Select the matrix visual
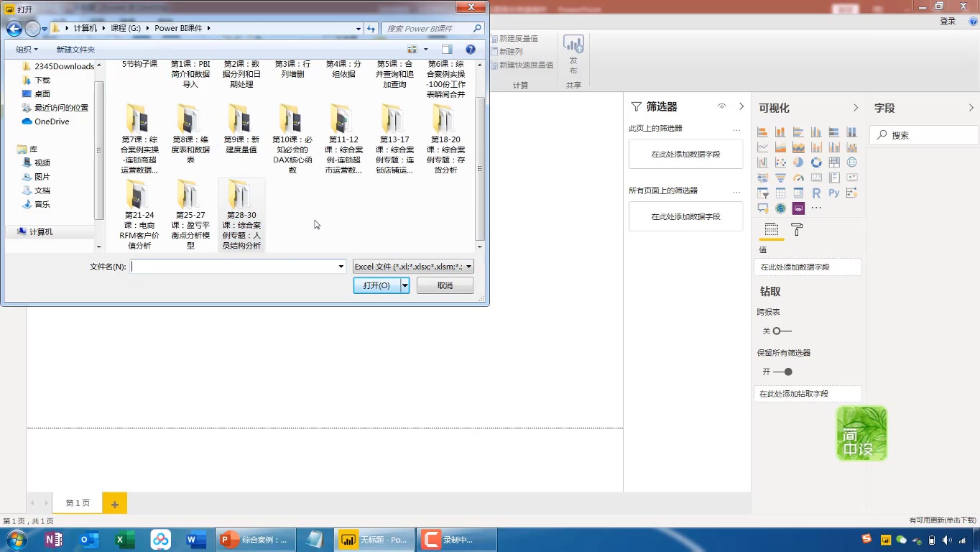Viewport: 980px width, 552px height. coord(798,193)
